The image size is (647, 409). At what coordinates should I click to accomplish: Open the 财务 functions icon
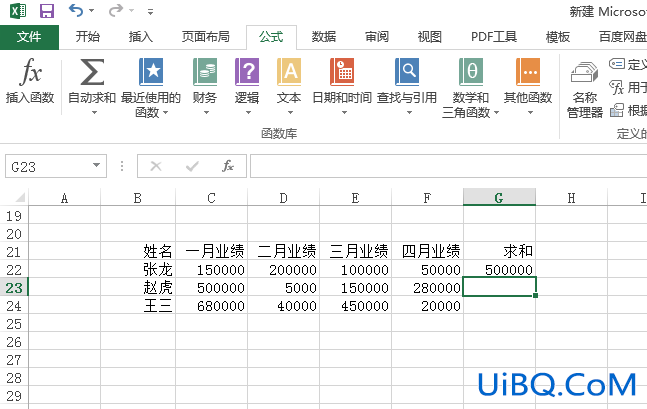205,72
